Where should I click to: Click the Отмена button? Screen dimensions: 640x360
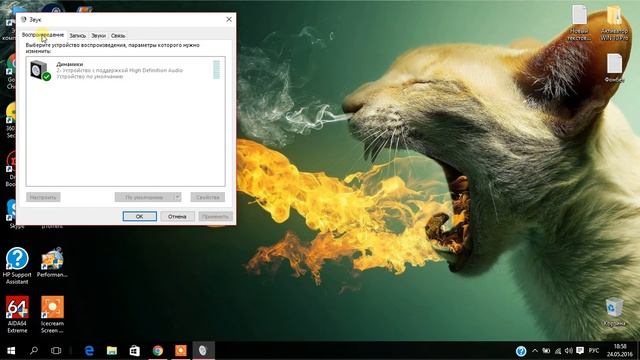177,216
